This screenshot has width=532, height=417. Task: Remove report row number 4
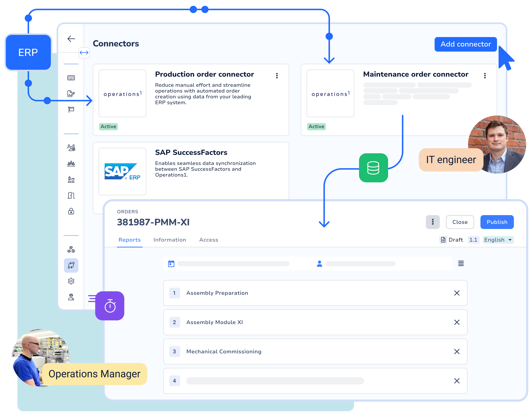457,381
